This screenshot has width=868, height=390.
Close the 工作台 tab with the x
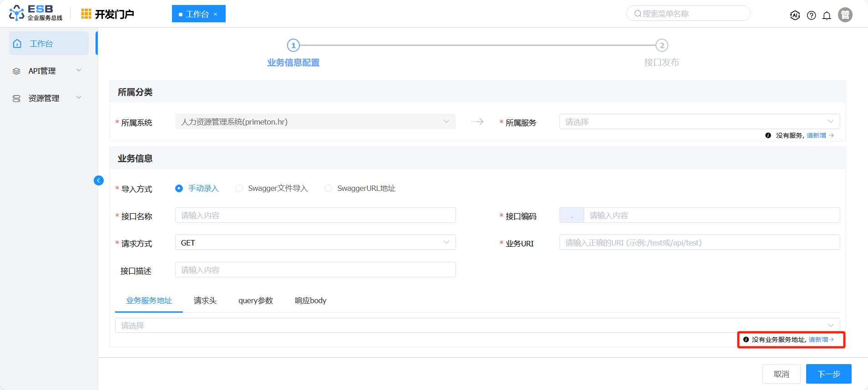[x=216, y=15]
